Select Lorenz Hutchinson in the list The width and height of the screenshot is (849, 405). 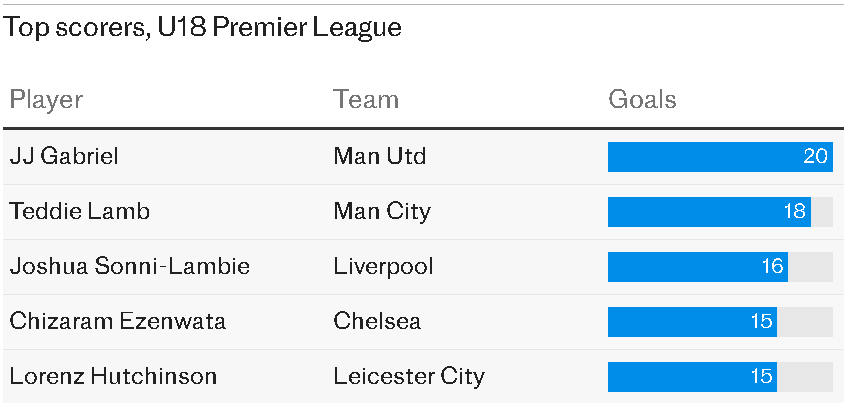point(113,376)
